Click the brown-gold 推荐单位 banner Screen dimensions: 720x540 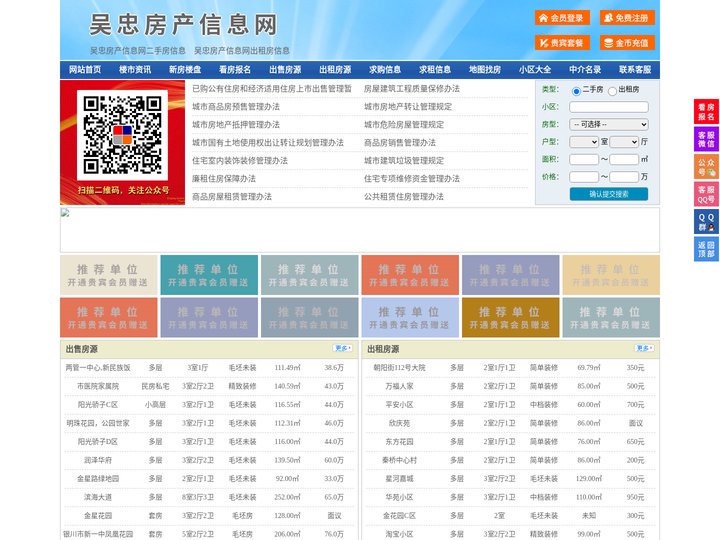[511, 317]
